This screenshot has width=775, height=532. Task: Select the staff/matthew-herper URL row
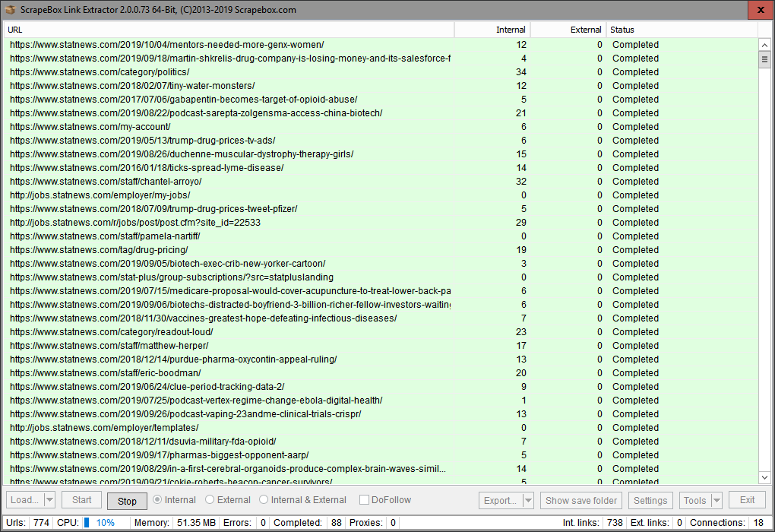(381, 346)
